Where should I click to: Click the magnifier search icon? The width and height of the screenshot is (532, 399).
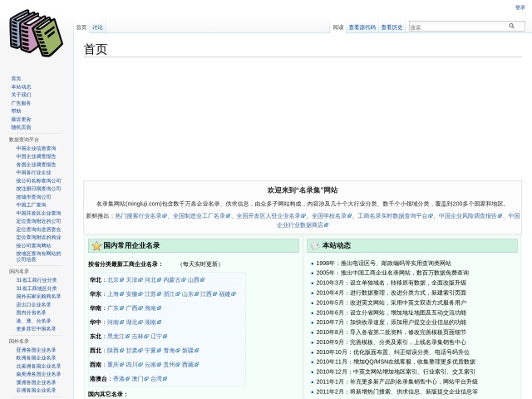click(511, 26)
